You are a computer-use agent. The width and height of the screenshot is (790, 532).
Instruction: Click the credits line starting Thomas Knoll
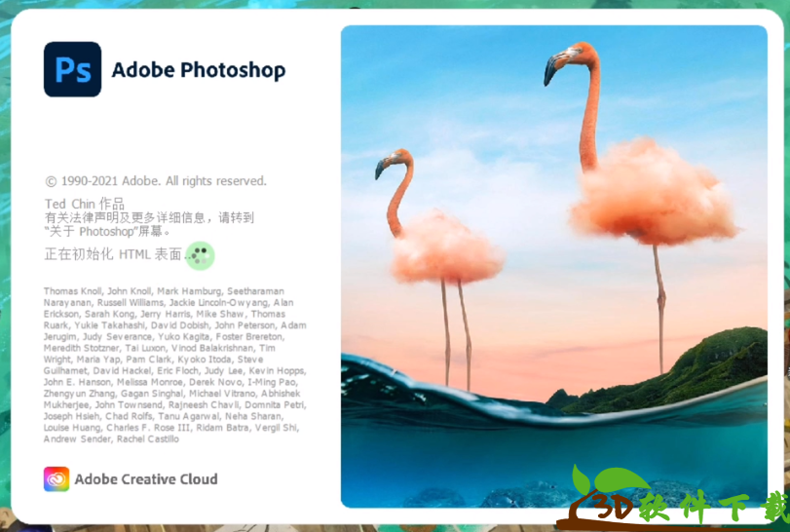(x=164, y=291)
